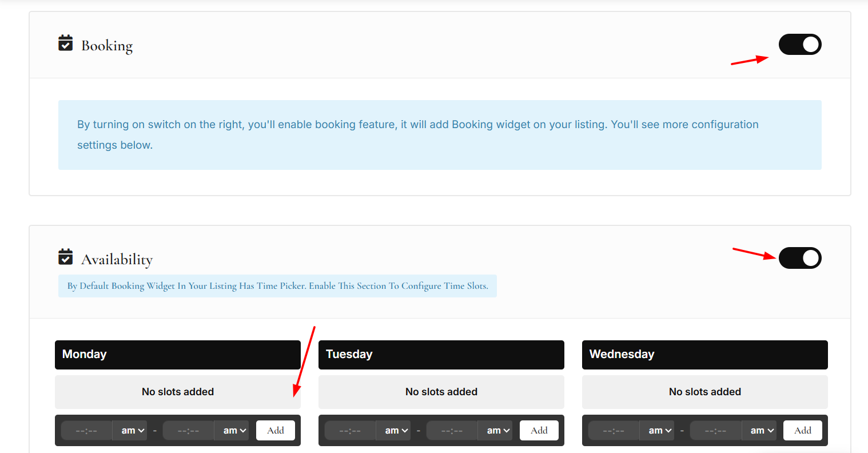Click Wednesday end time field

(716, 431)
